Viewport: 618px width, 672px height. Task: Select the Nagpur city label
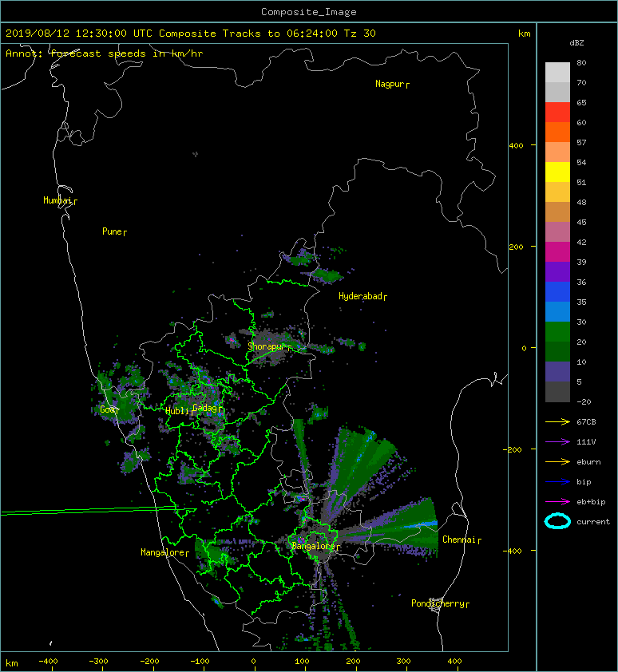coord(390,84)
